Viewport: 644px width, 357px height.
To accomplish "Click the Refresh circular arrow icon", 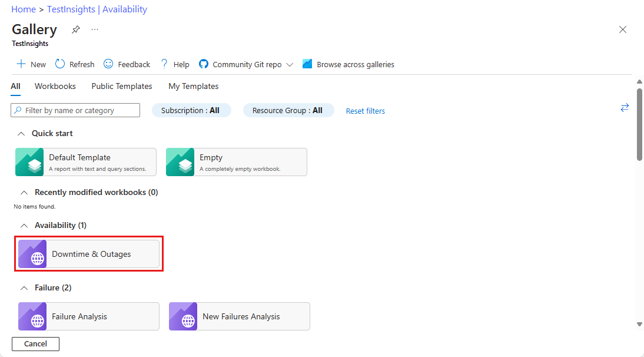I will click(x=60, y=64).
